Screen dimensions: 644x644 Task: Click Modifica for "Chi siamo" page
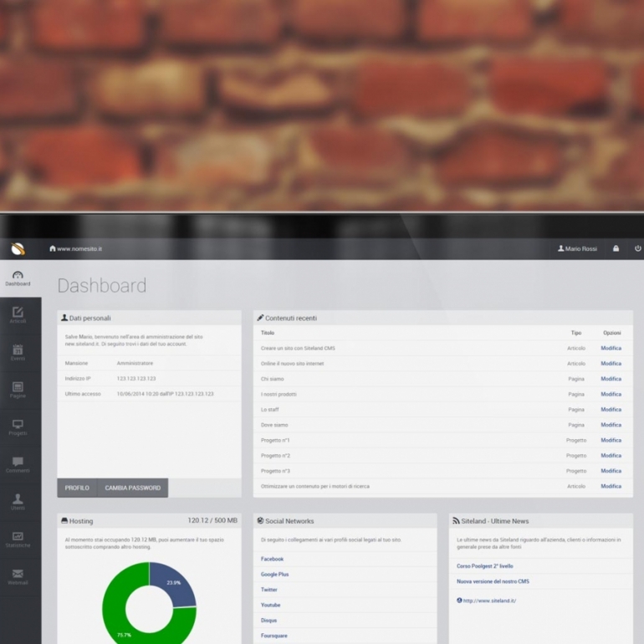pos(611,379)
